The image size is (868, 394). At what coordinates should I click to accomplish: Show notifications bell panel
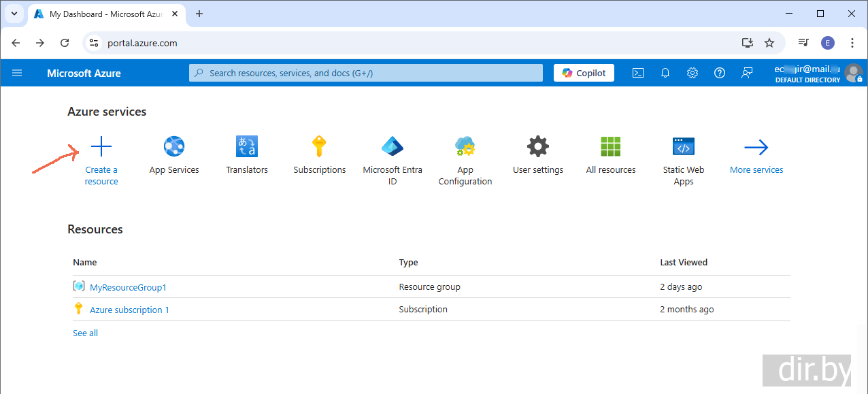(665, 73)
